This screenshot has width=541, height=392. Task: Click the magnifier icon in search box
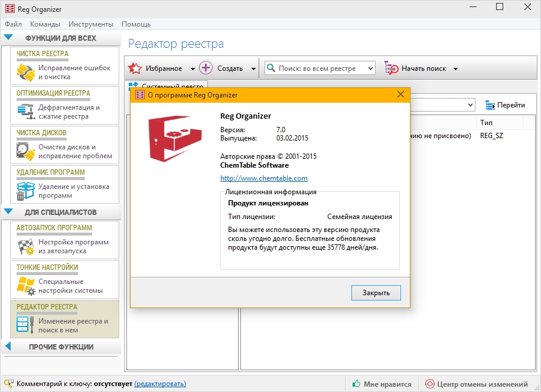(271, 68)
